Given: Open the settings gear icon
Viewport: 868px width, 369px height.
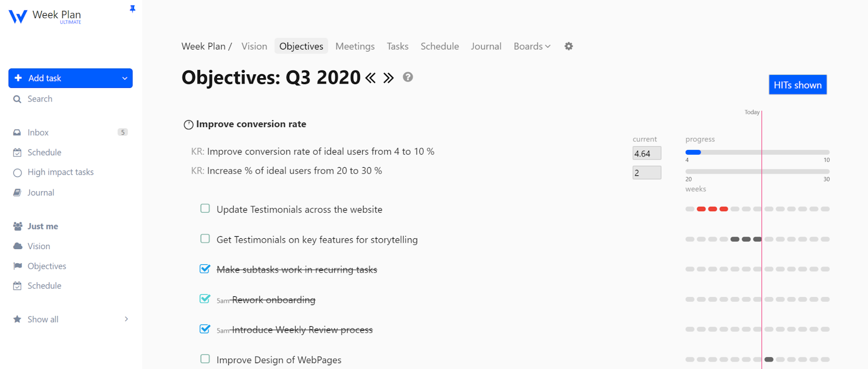Looking at the screenshot, I should (x=569, y=46).
